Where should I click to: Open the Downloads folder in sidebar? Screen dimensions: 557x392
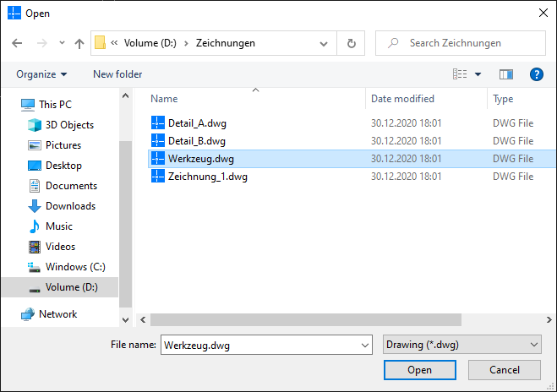[x=70, y=206]
